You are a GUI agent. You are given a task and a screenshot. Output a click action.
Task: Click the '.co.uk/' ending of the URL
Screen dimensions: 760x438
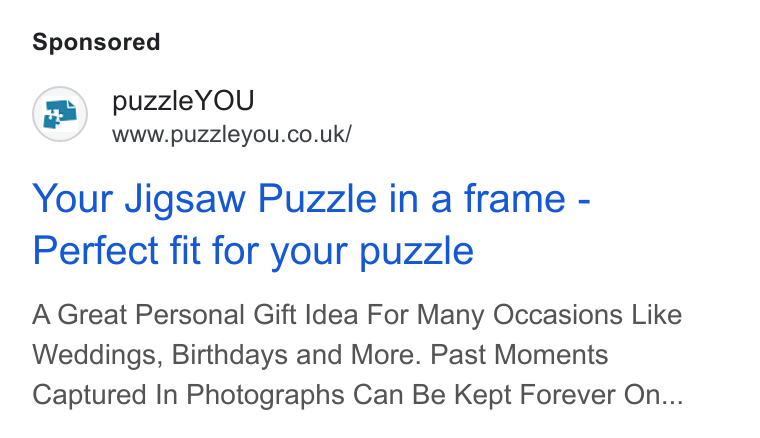[x=317, y=135]
